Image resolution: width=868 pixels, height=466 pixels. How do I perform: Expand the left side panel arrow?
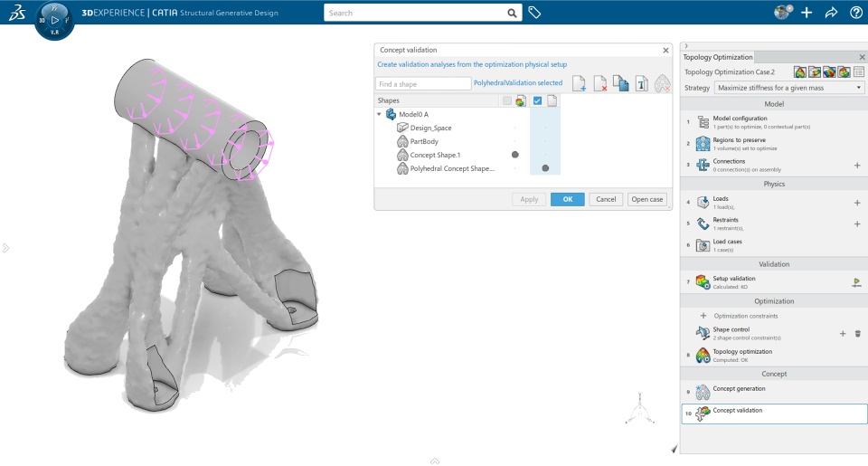pos(5,248)
